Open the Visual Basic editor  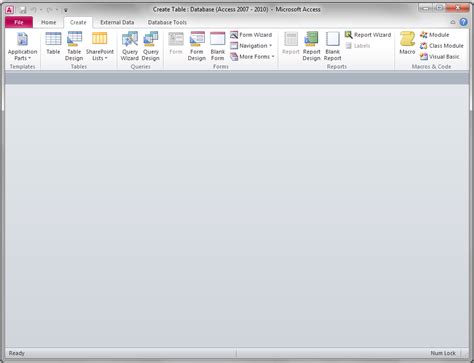pyautogui.click(x=439, y=57)
